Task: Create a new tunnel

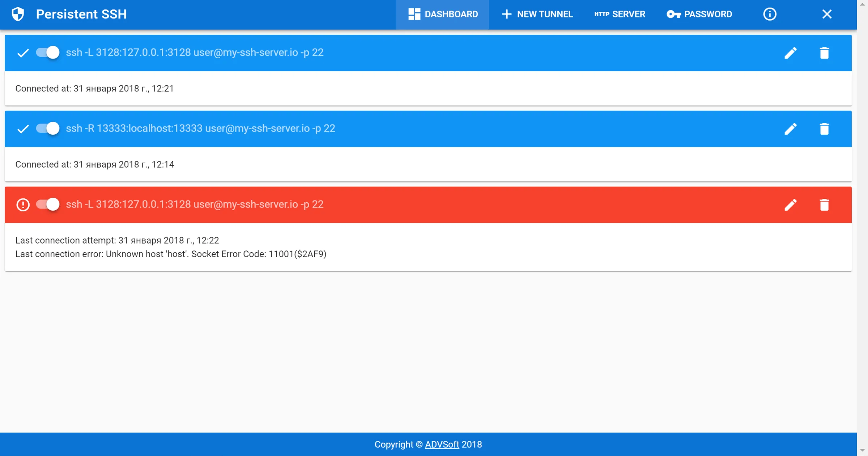Action: pos(537,14)
